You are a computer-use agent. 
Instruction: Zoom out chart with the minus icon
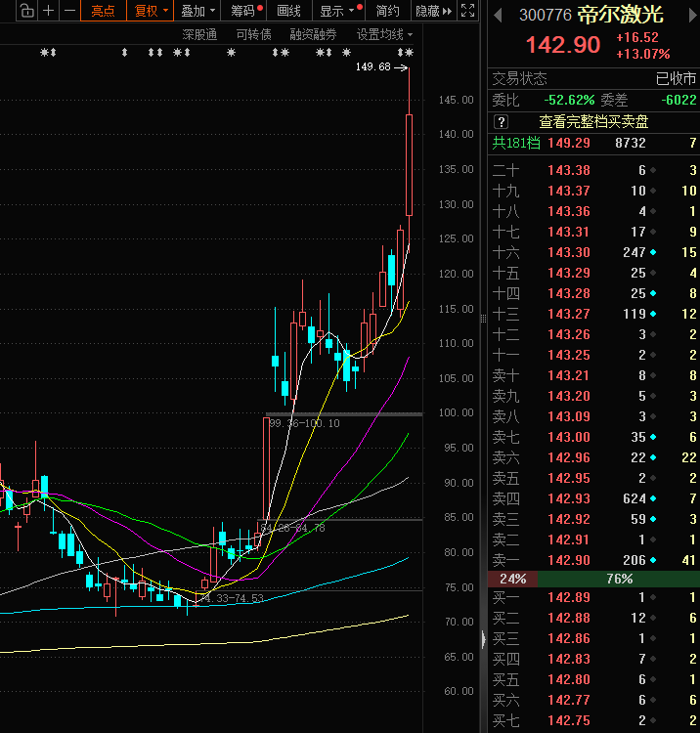[69, 11]
